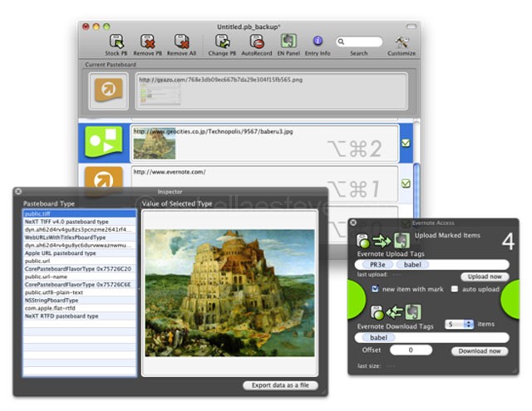Viewport: 532px width, 411px height.
Task: Click Upload now button
Action: pos(485,276)
